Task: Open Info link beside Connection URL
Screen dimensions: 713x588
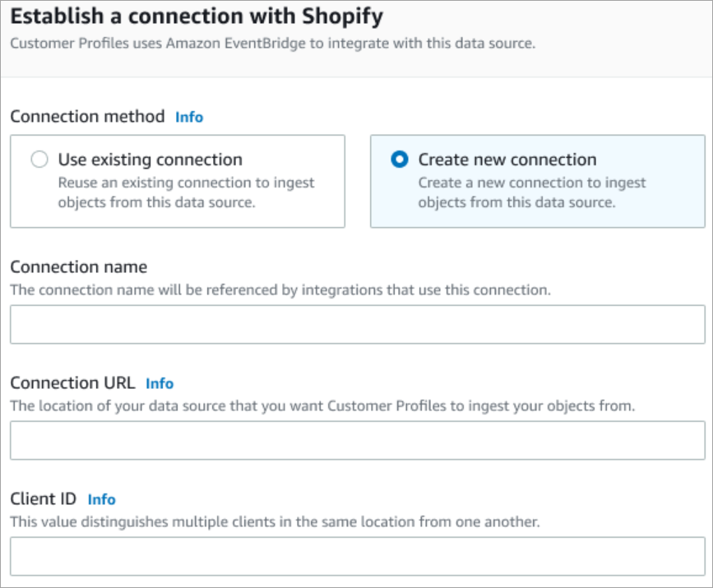Action: 160,383
